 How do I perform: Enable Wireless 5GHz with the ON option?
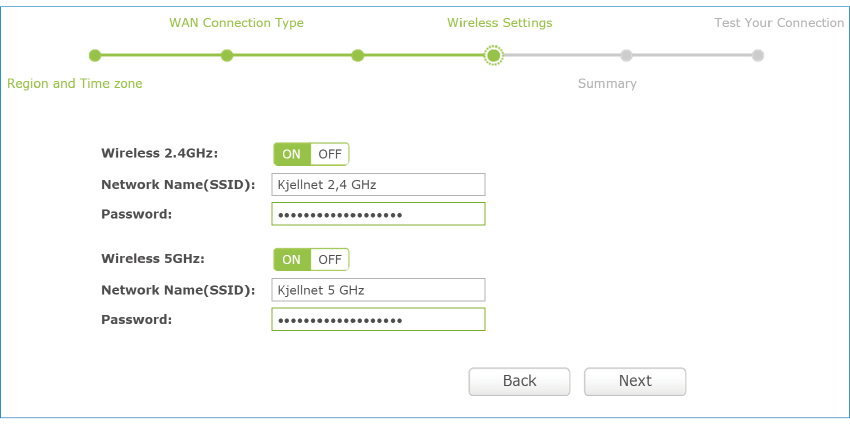291,260
